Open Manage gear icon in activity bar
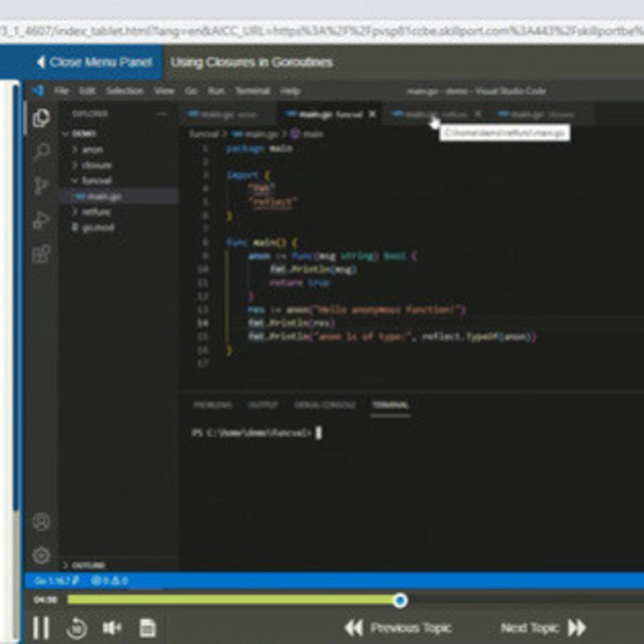This screenshot has width=644, height=644. pos(41,555)
